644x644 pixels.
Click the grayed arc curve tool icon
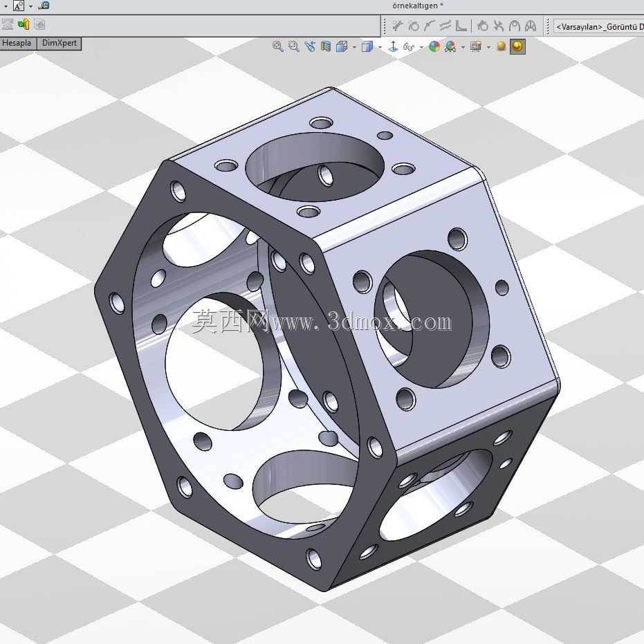(429, 26)
